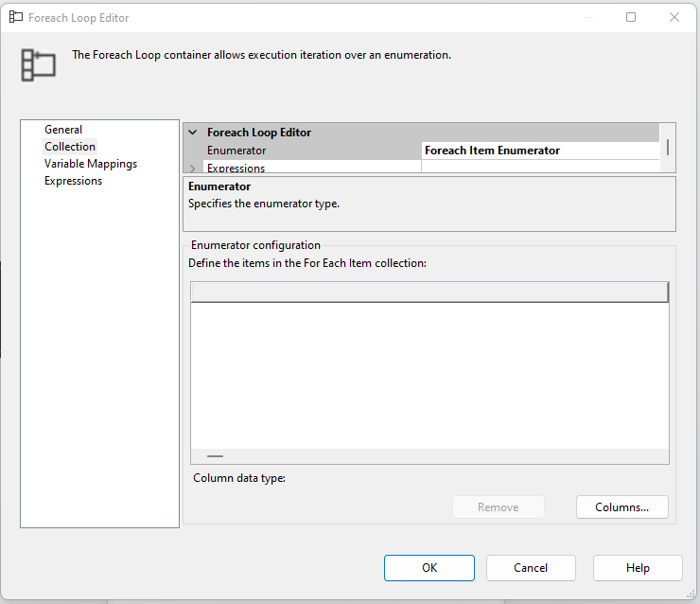This screenshot has width=700, height=604.
Task: Click the Foreach Loop Editor title bar icon
Action: [x=16, y=17]
